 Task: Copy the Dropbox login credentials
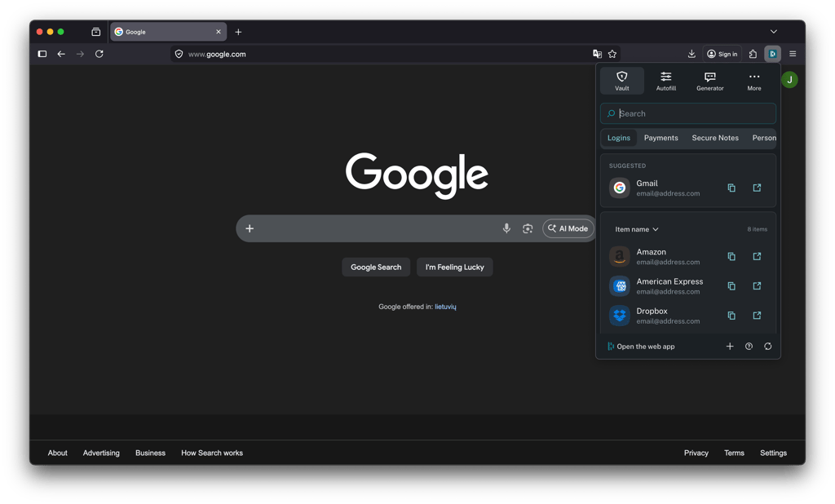pyautogui.click(x=731, y=316)
